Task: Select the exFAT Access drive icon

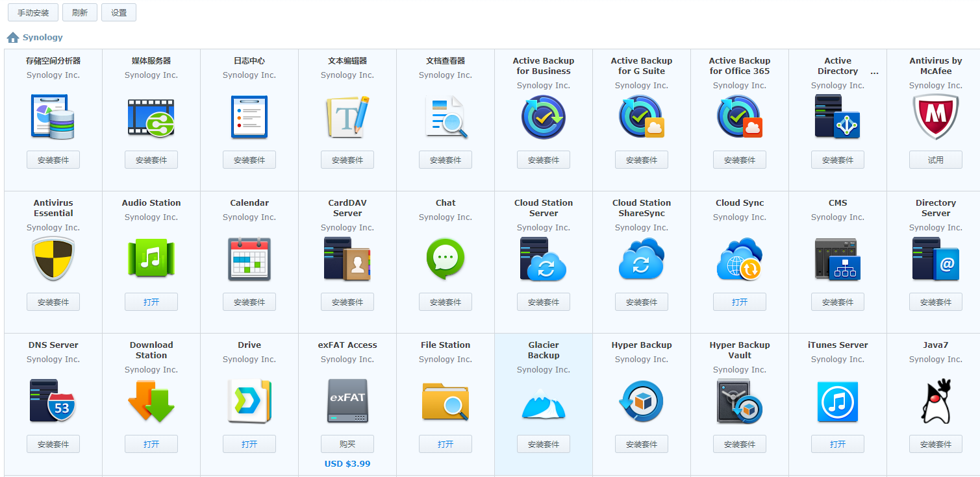Action: pos(347,401)
